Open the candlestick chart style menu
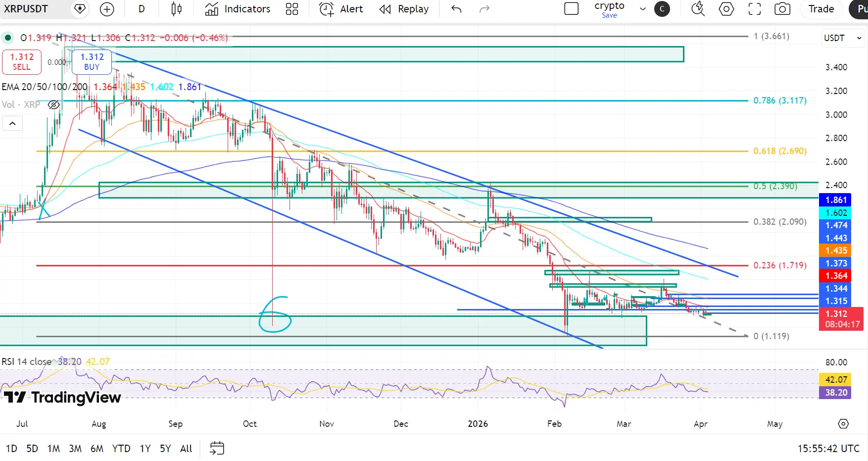This screenshot has height=461, width=868. 176,9
